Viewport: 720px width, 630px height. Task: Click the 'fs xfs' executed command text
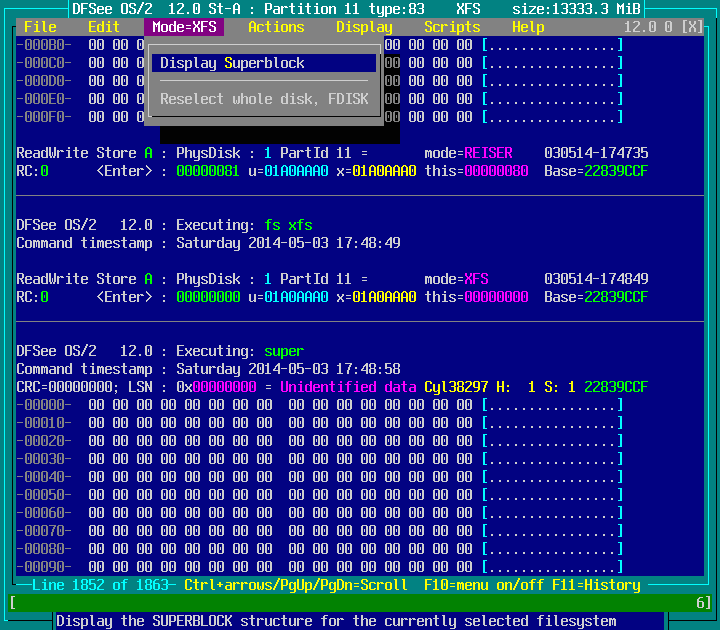288,225
